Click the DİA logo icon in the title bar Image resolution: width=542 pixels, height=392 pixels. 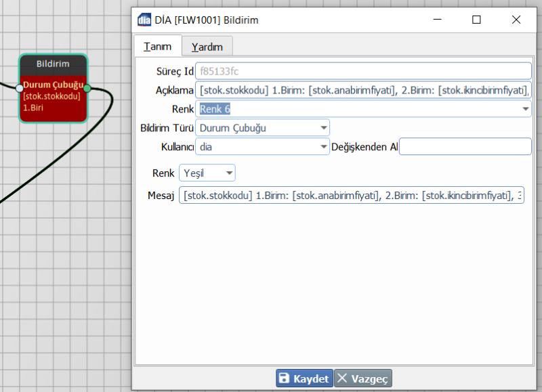[143, 20]
